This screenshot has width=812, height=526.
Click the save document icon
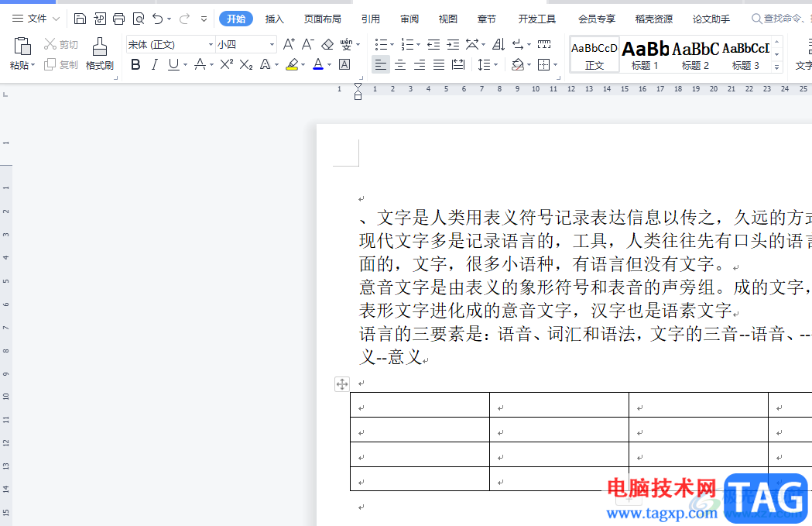point(80,19)
